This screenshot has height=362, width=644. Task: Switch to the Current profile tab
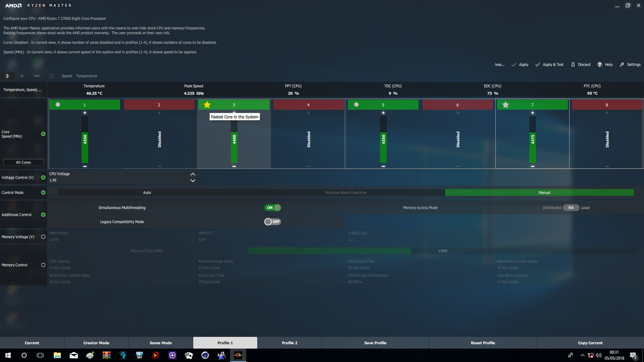pos(32,343)
